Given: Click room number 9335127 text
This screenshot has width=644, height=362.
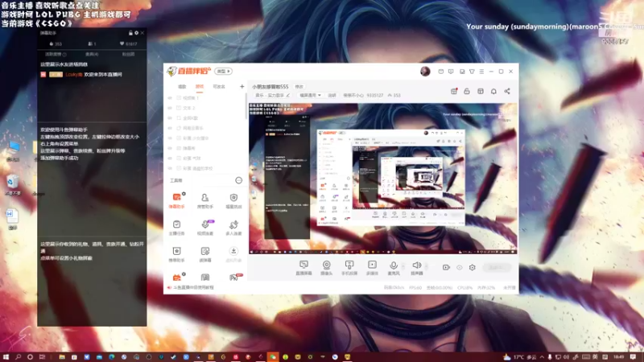Looking at the screenshot, I should click(374, 95).
